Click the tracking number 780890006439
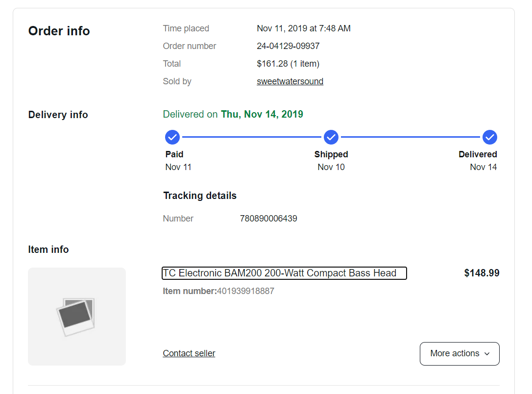 point(268,219)
